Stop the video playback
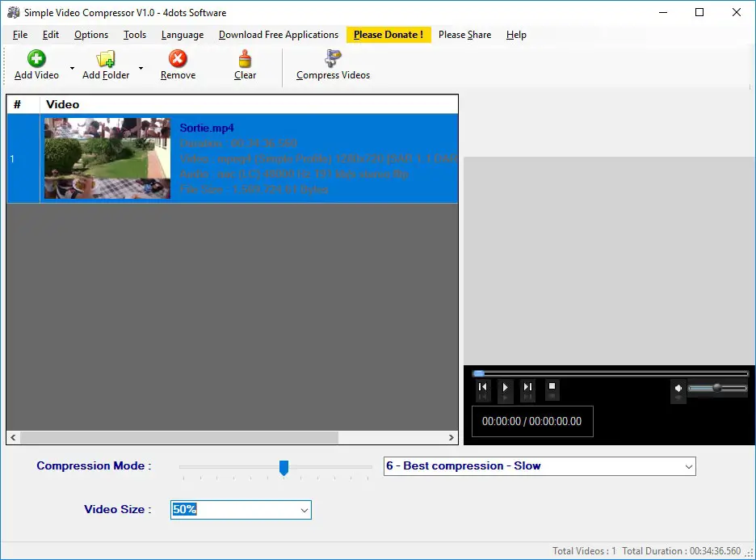The width and height of the screenshot is (756, 560). pyautogui.click(x=552, y=386)
